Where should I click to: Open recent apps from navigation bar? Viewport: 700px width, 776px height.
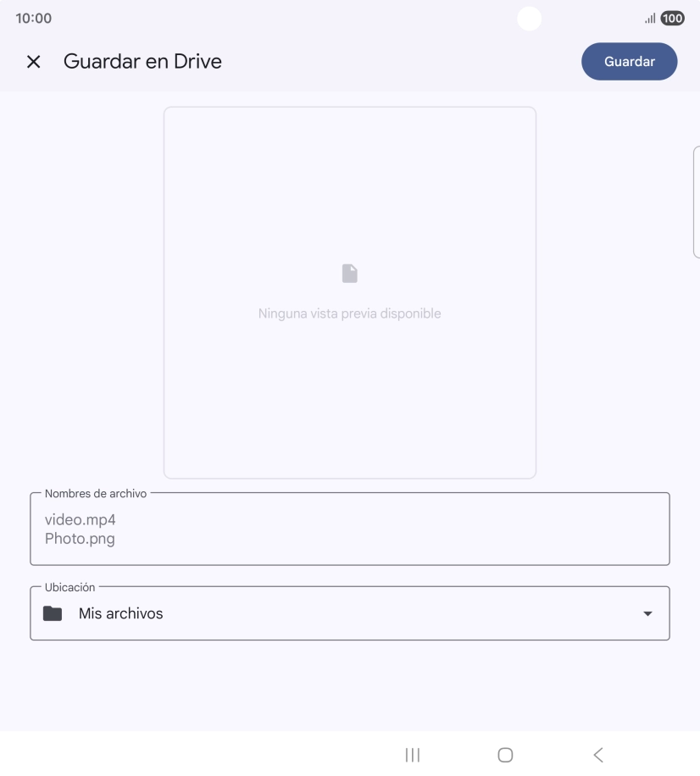pos(413,755)
